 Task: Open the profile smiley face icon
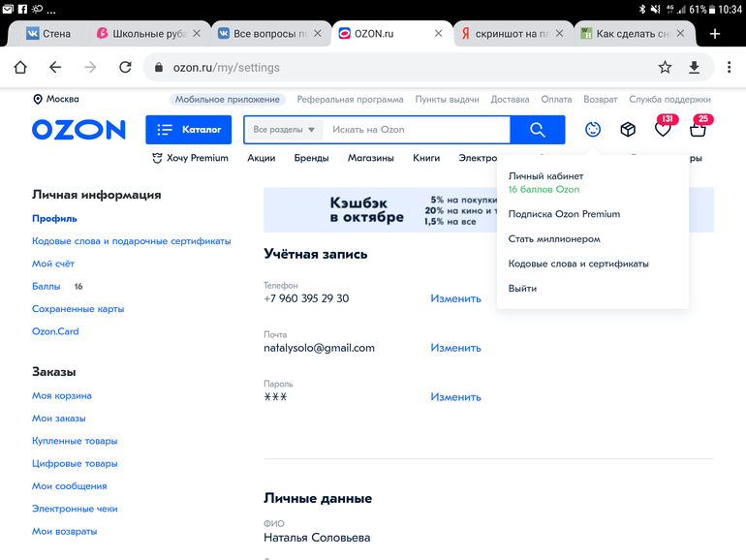(x=593, y=129)
